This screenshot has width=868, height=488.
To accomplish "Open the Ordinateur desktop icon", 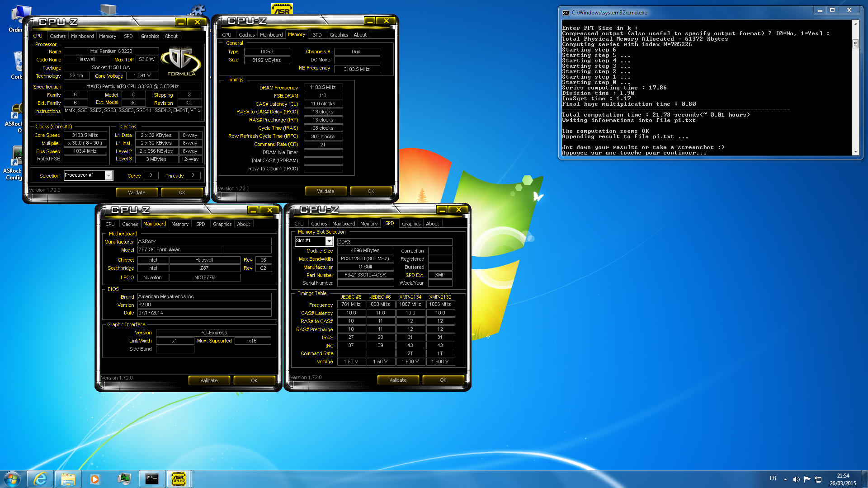I will tap(17, 19).
